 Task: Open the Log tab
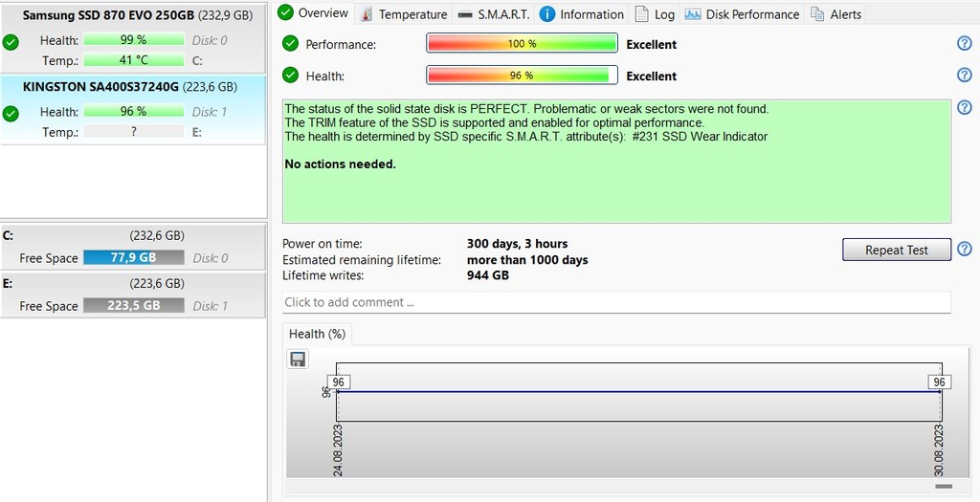pos(655,14)
